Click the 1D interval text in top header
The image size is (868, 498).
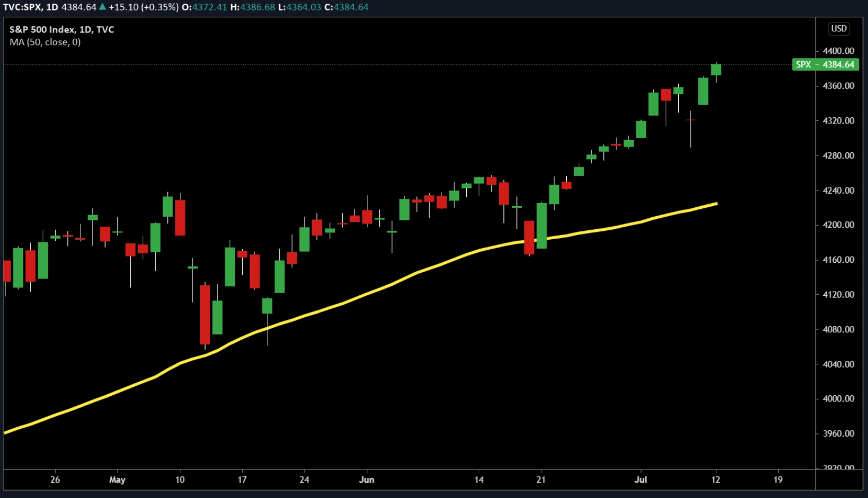52,7
